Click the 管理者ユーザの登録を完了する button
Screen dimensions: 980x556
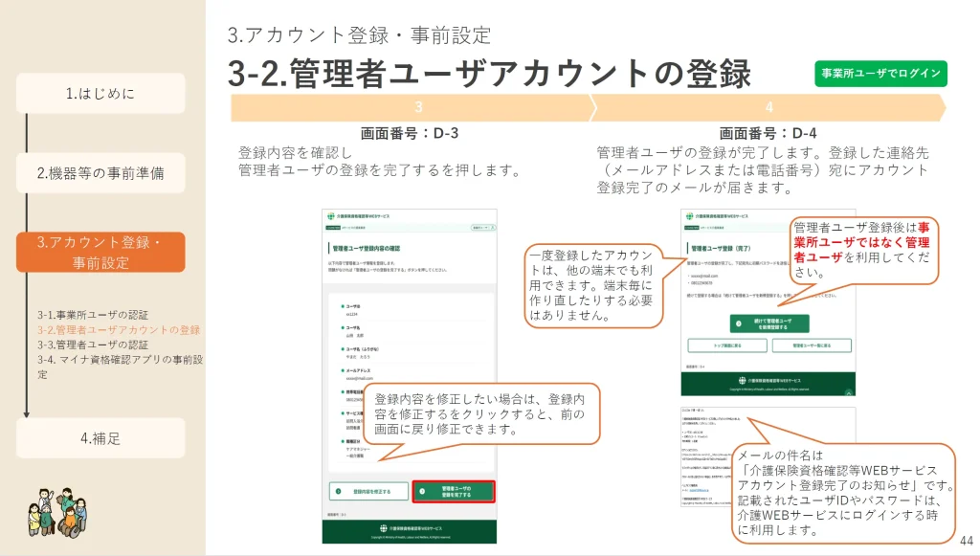454,491
